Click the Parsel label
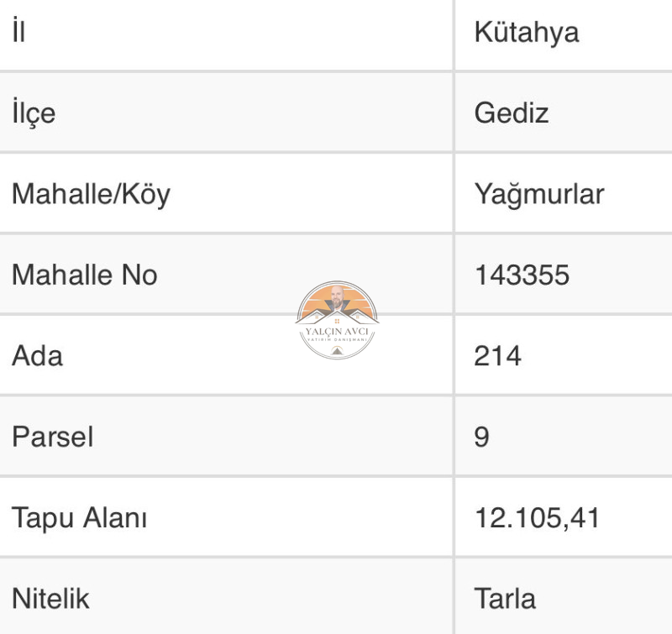Viewport: 672px width, 634px height. tap(53, 437)
